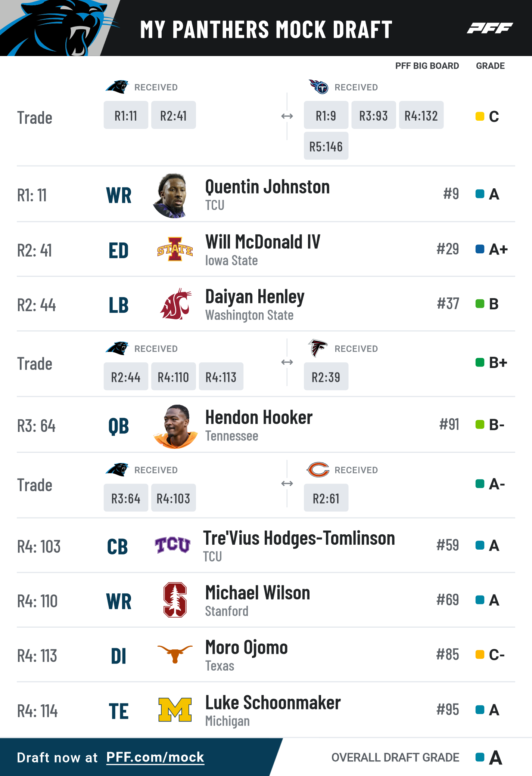
Task: Click the swap arrows in the Bears trade
Action: (287, 483)
